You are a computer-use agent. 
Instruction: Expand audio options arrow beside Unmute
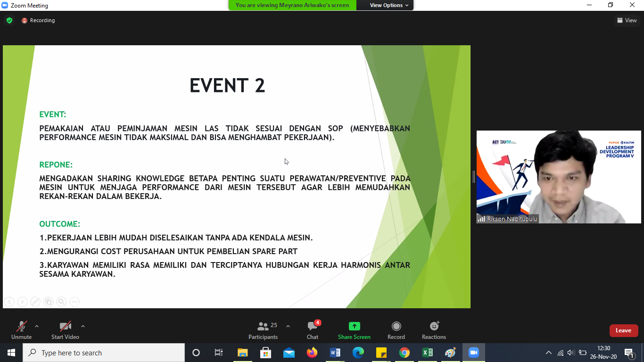tap(37, 326)
